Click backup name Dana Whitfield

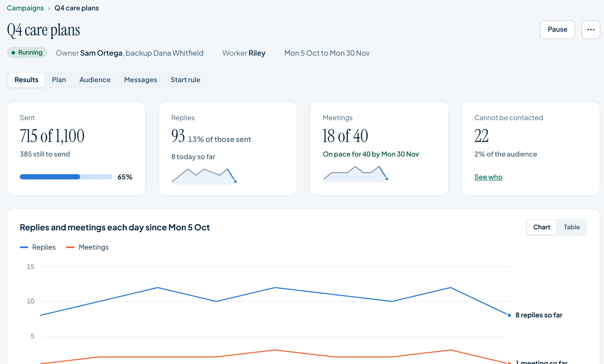click(x=178, y=53)
